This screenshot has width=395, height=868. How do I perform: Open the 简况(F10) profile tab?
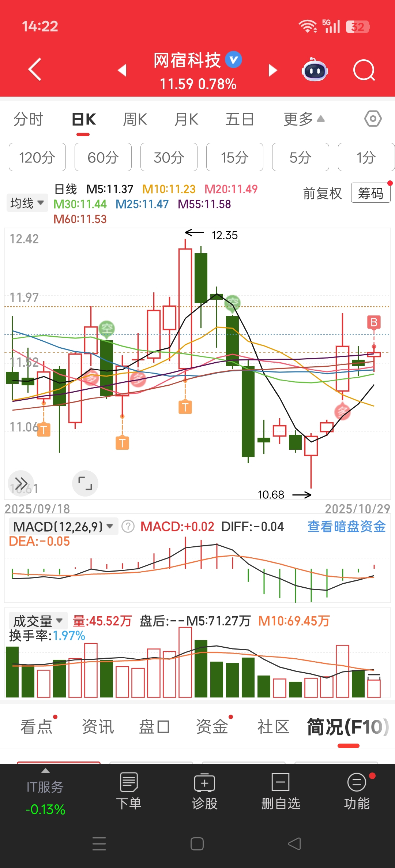point(348,727)
